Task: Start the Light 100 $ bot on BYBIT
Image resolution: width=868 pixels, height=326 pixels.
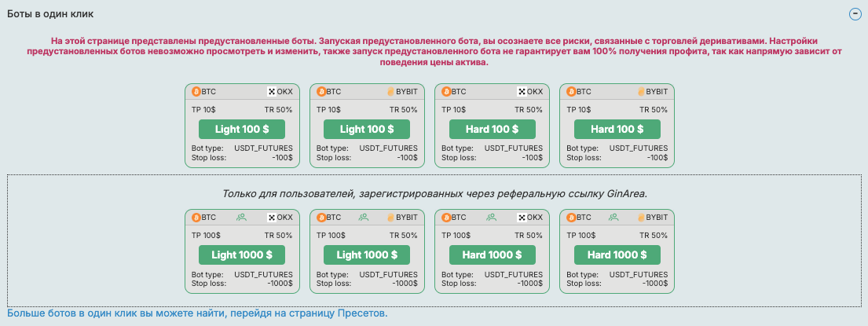Action: pyautogui.click(x=366, y=129)
